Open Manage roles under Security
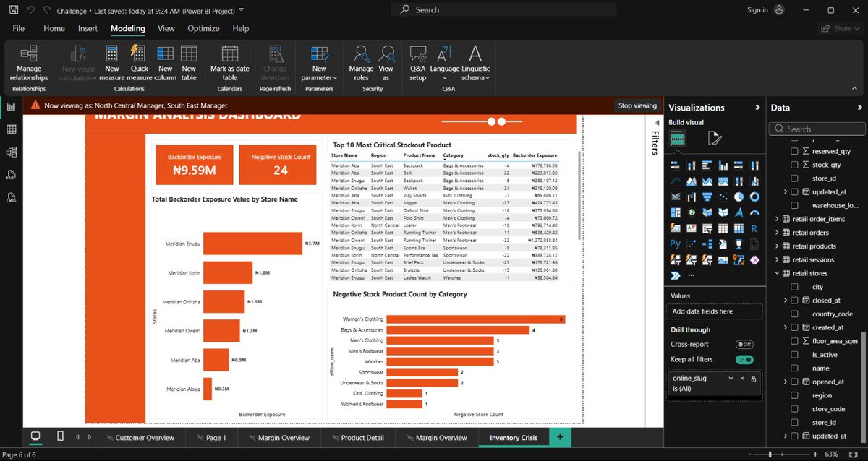 tap(362, 64)
